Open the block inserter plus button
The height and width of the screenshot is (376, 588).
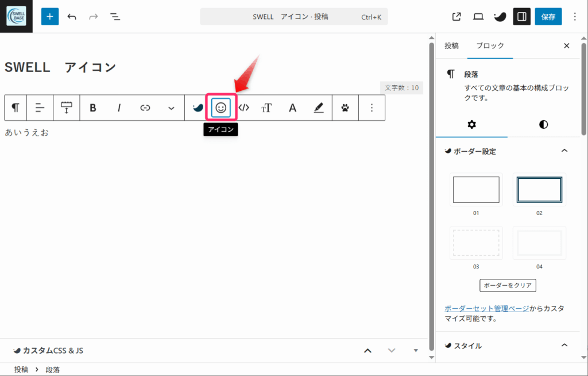point(50,17)
